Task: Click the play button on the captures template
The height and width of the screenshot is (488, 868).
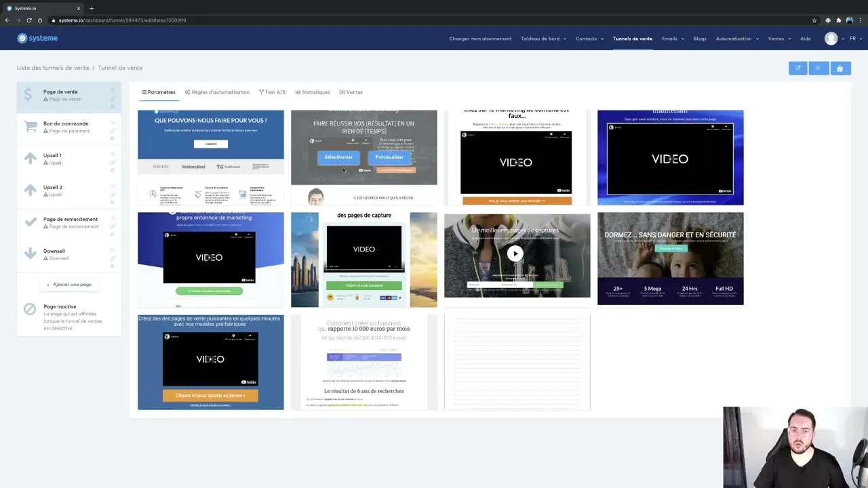Action: tap(515, 253)
